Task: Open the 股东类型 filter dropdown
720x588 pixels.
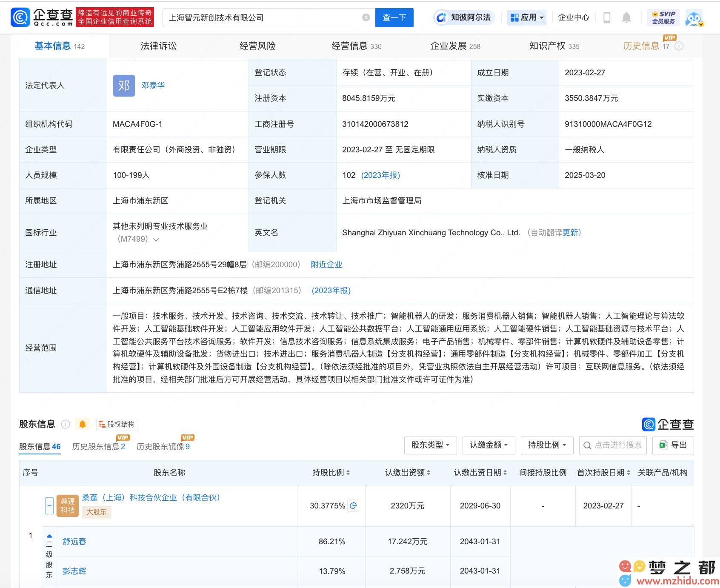Action: pyautogui.click(x=430, y=445)
